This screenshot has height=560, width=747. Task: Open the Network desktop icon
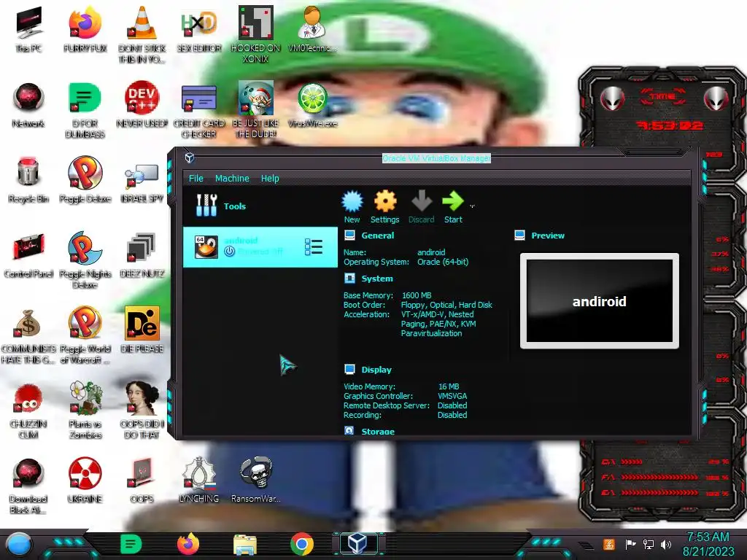point(28,105)
